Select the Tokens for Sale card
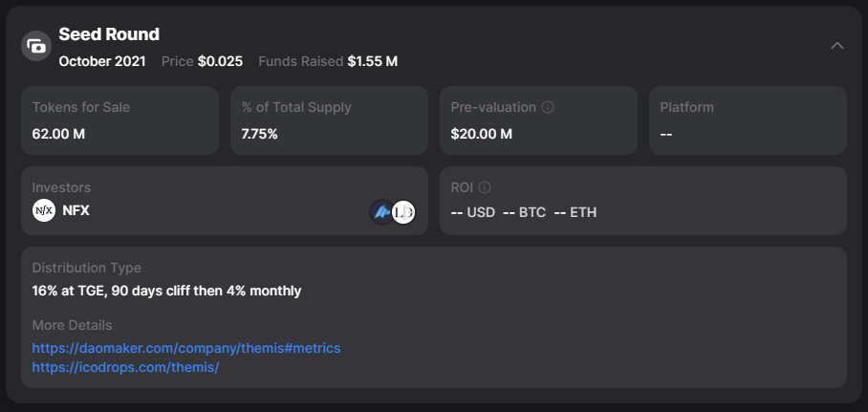Screen dimensions: 868x412 (119, 120)
